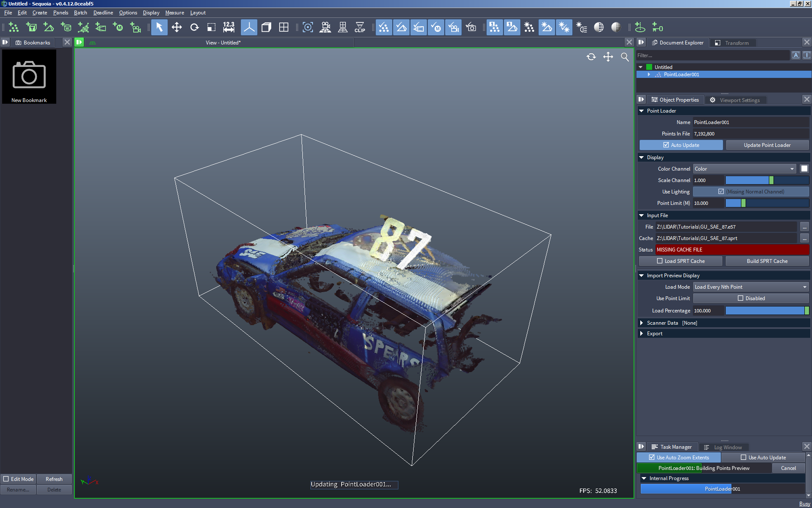
Task: Click the Create Measurement 'M' icon
Action: (118, 28)
